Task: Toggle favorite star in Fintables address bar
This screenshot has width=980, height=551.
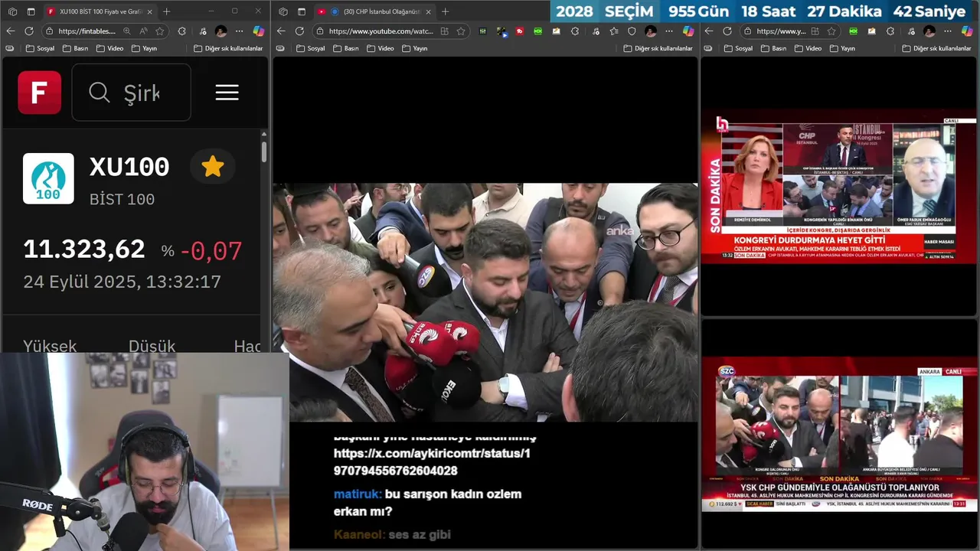Action: 160,31
